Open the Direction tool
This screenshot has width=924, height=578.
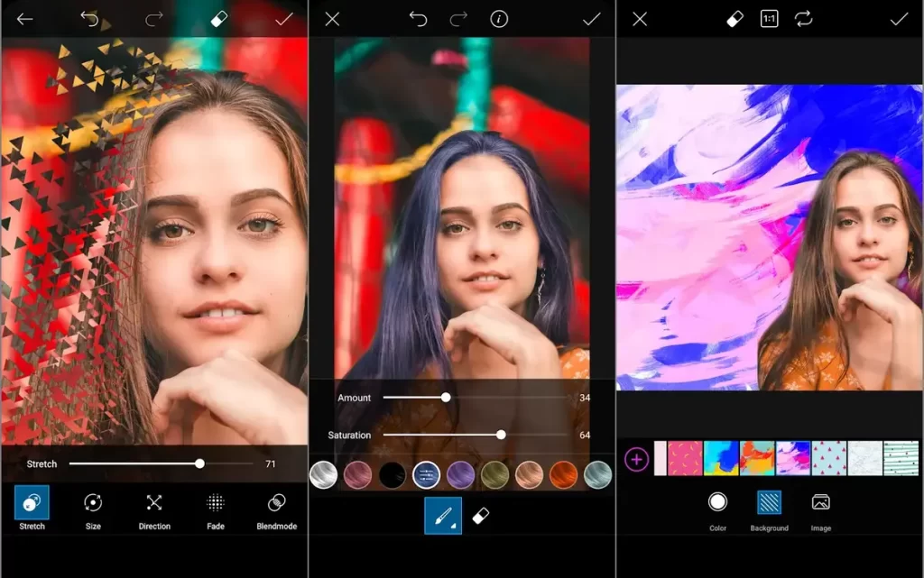coord(154,508)
